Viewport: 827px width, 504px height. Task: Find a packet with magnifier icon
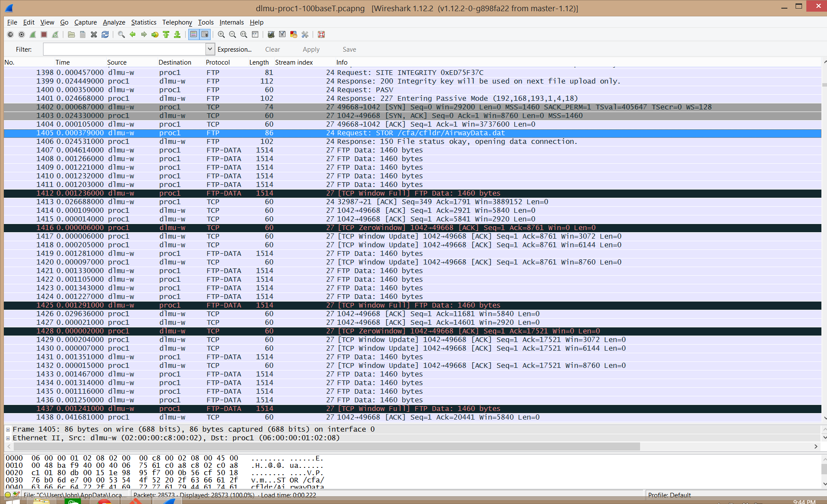(x=121, y=34)
